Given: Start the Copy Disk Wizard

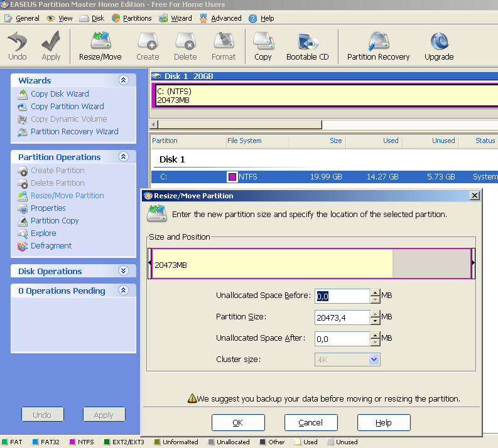Looking at the screenshot, I should coord(60,94).
